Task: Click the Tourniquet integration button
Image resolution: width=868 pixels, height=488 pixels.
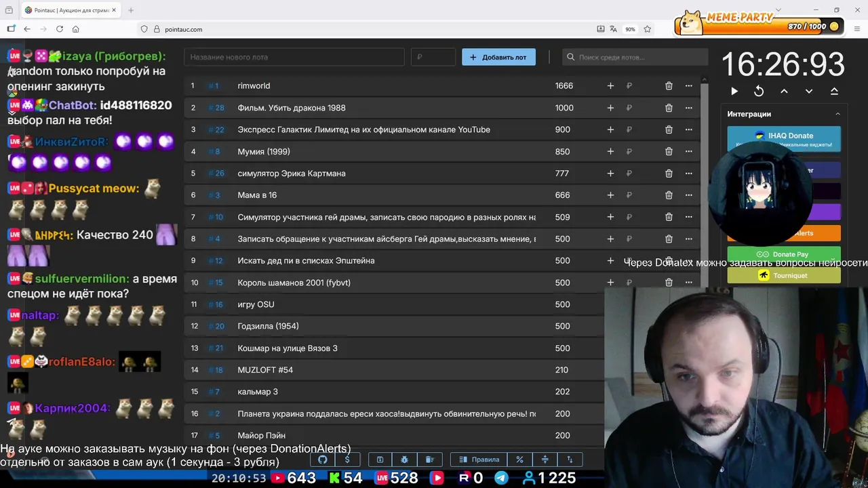Action: (x=784, y=275)
